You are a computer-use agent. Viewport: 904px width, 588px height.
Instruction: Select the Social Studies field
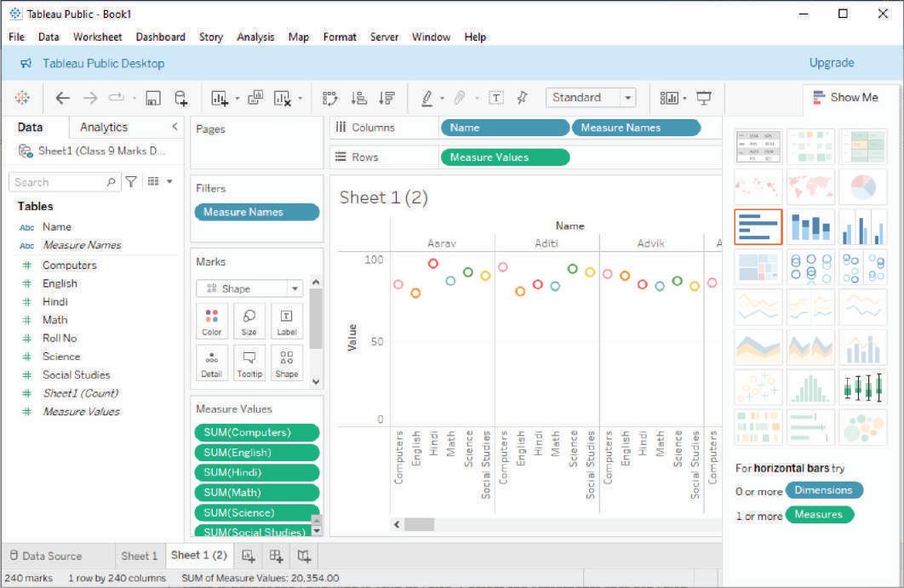(x=76, y=374)
